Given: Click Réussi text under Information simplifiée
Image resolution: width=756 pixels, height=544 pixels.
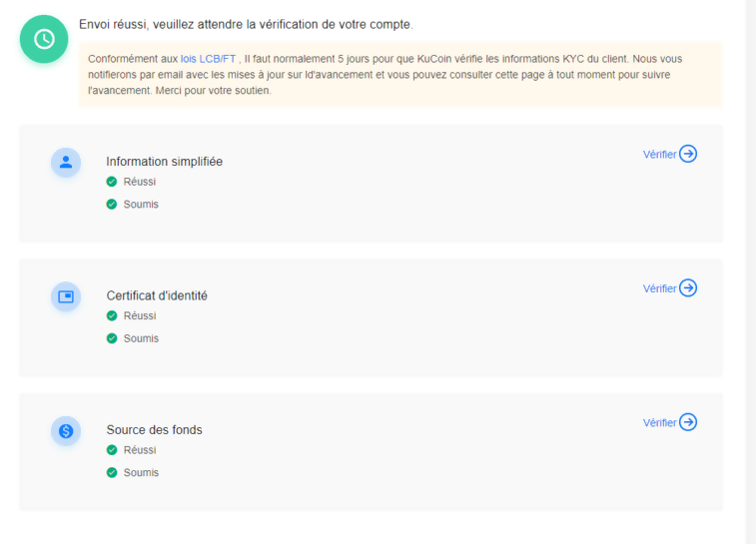Looking at the screenshot, I should (140, 182).
